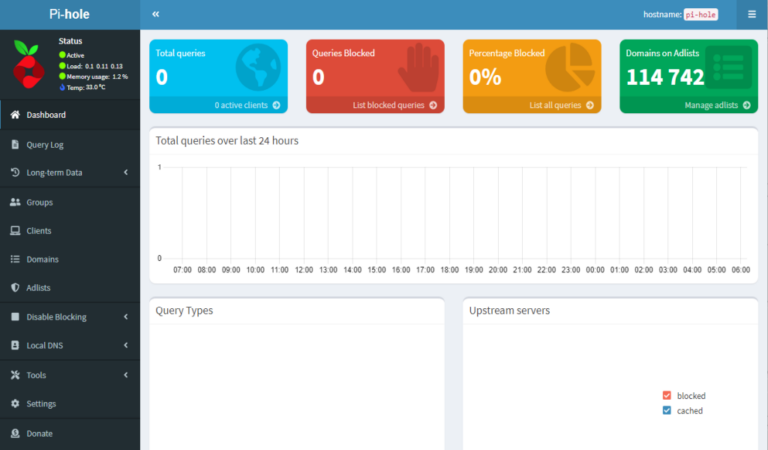Go to the Groups page
The height and width of the screenshot is (450, 768).
(70, 202)
